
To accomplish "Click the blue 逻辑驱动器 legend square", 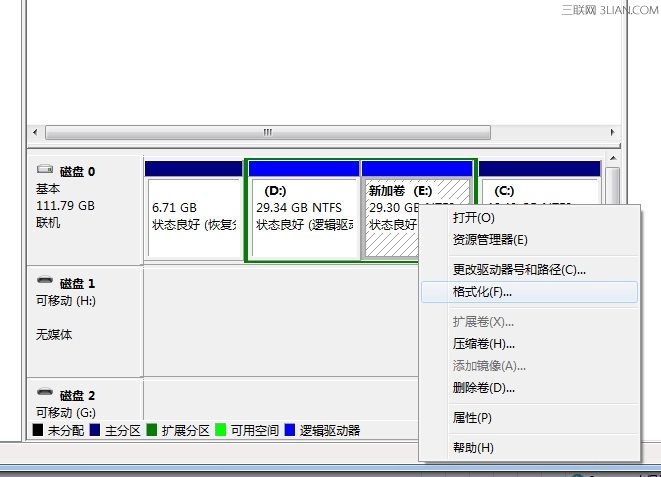I will click(290, 431).
